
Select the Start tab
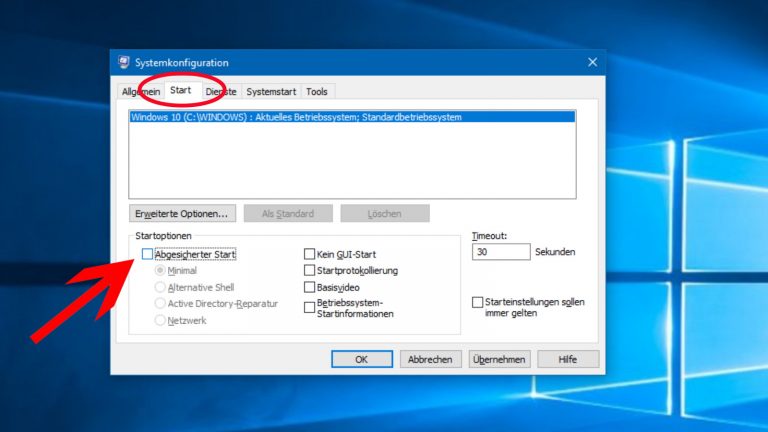click(x=181, y=90)
